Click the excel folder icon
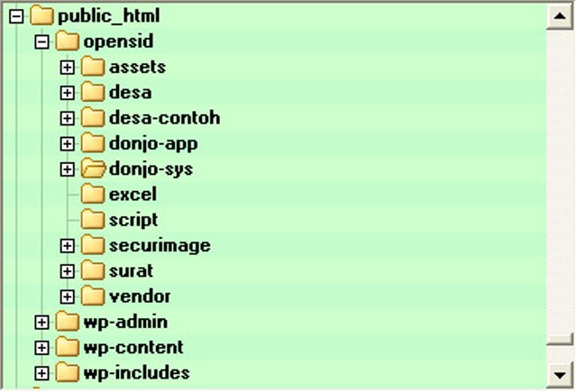This screenshot has height=392, width=577. pyautogui.click(x=93, y=194)
